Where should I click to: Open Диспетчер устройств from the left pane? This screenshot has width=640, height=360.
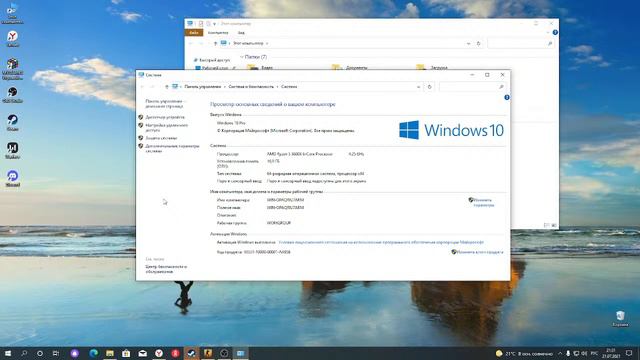[x=165, y=117]
